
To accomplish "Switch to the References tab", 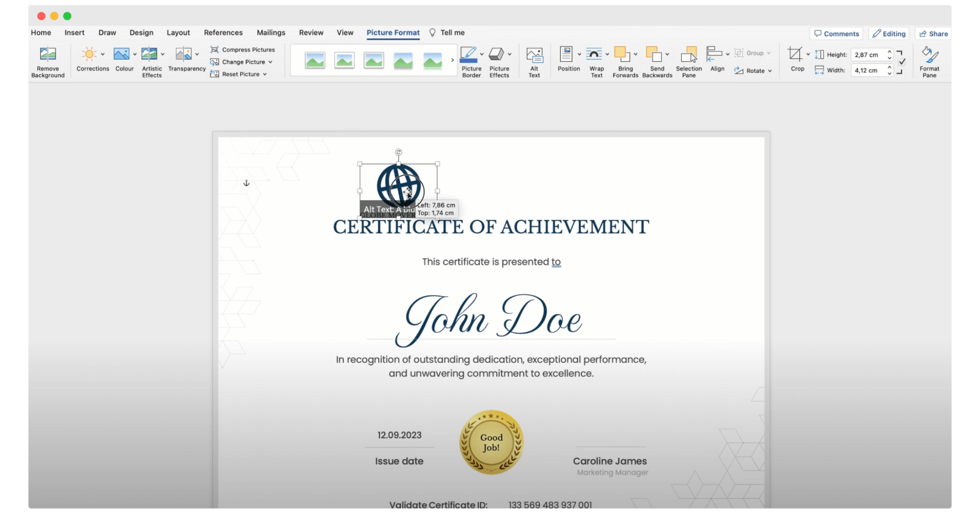I will 223,32.
